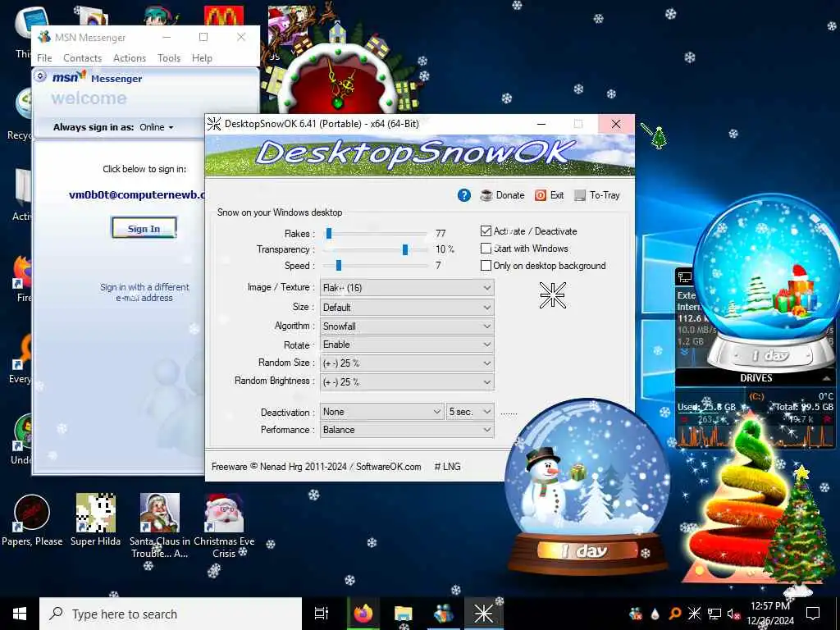
Task: Click the Windows Start button
Action: pos(20,614)
